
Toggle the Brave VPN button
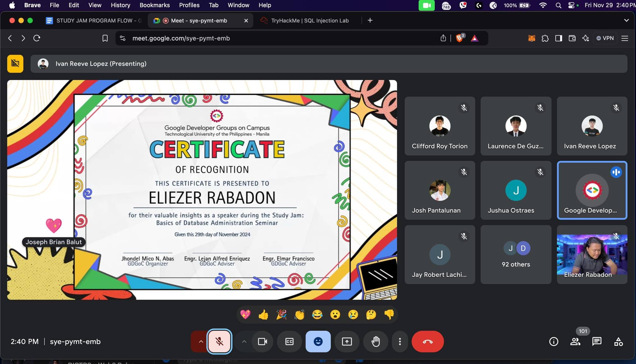point(605,38)
